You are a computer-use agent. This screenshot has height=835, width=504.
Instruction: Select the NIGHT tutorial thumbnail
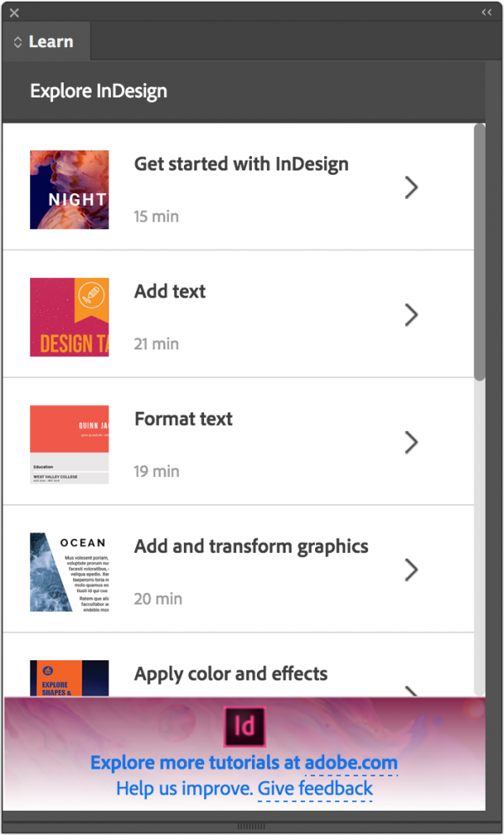pos(69,189)
